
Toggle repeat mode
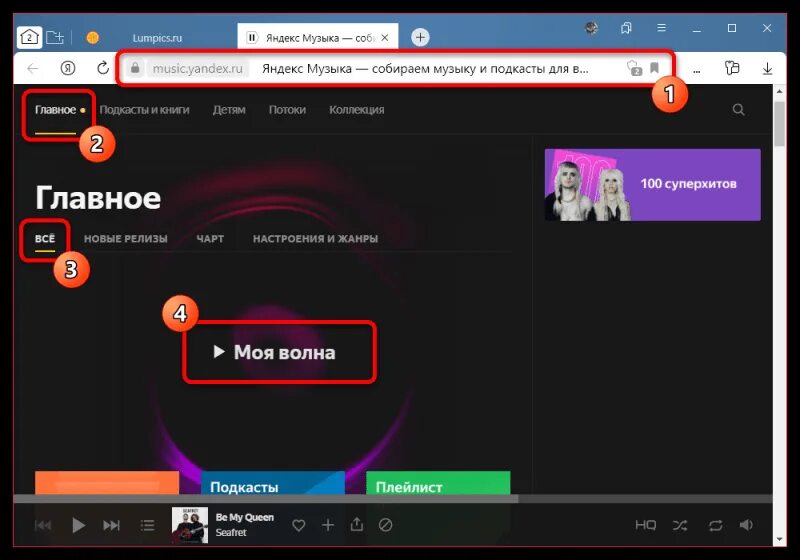point(715,525)
